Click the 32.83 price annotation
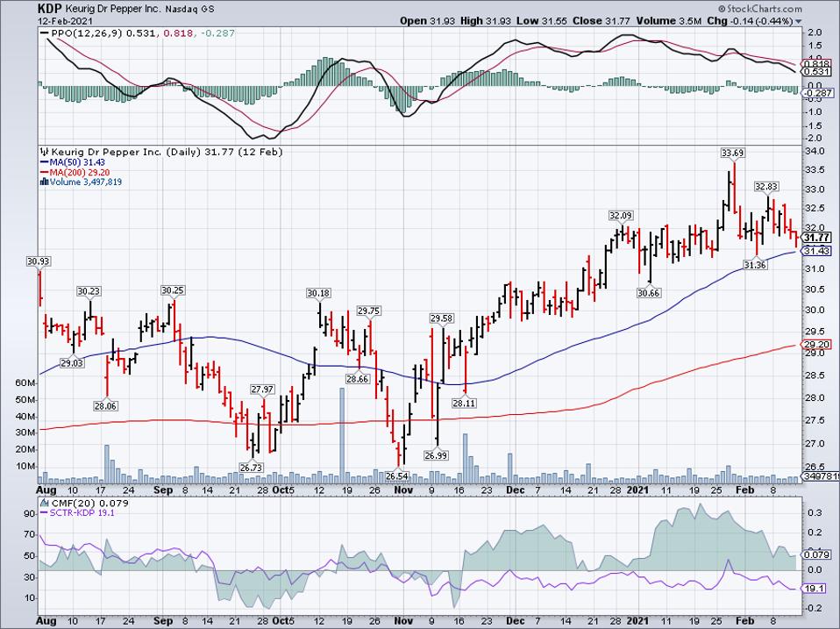This screenshot has height=629, width=840. pos(766,187)
